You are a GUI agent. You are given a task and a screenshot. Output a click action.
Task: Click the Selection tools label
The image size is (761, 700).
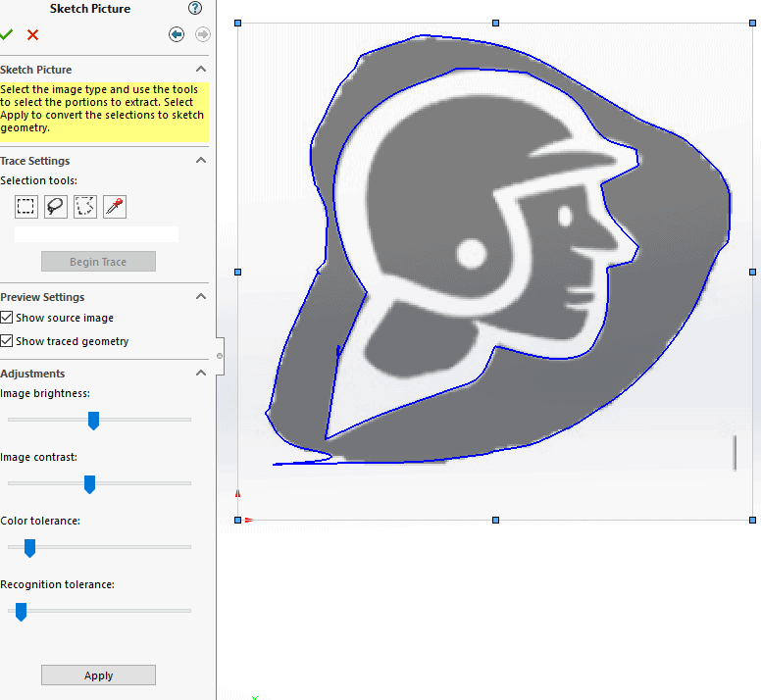[39, 180]
